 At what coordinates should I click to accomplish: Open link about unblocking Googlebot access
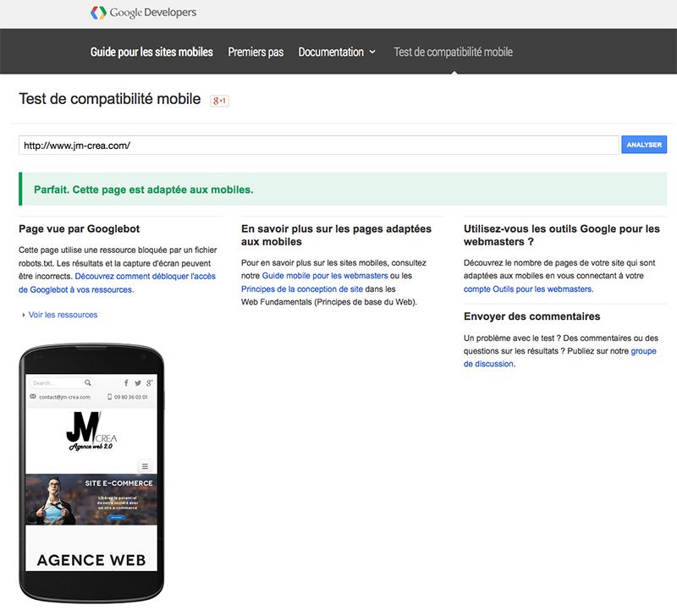pyautogui.click(x=117, y=283)
